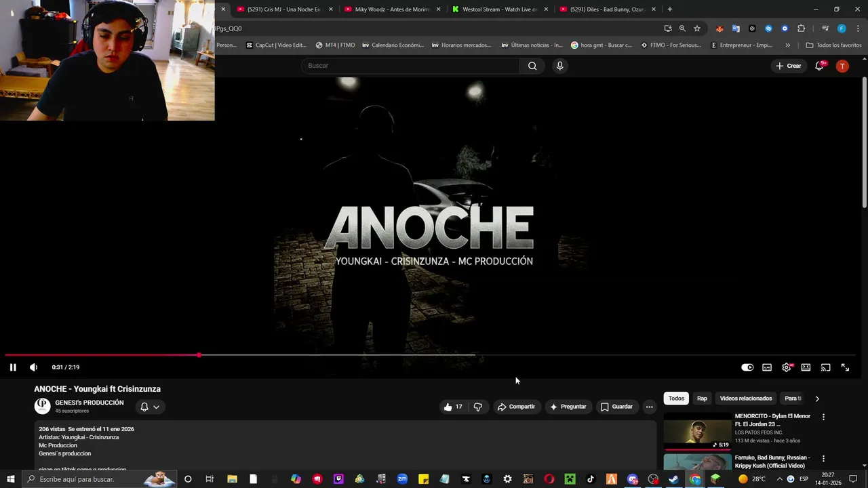The width and height of the screenshot is (868, 488).
Task: Click the GENESI's PRODUCCIÓN channel avatar
Action: click(x=43, y=406)
